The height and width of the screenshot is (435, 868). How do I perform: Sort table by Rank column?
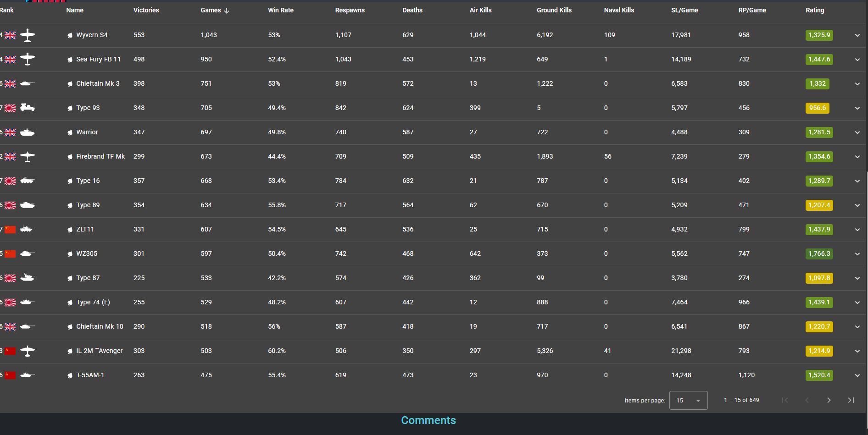click(7, 10)
